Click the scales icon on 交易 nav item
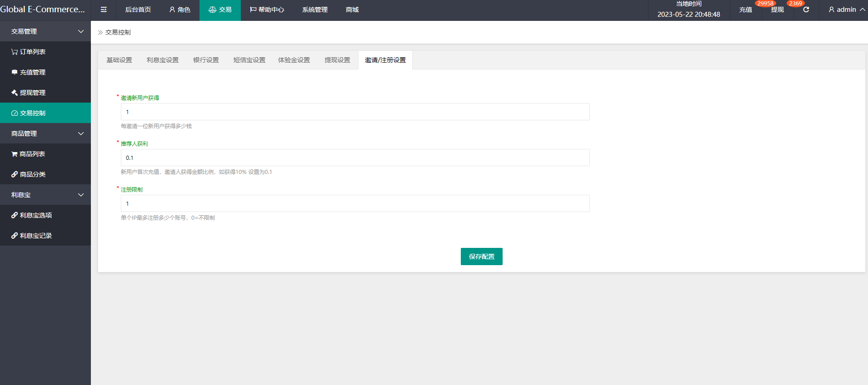This screenshot has width=868, height=385. point(212,10)
